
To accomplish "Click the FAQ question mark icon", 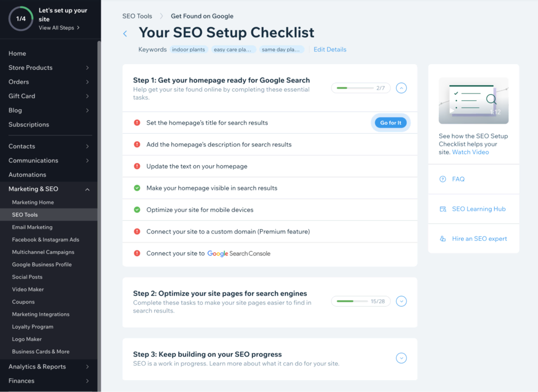I will (442, 179).
